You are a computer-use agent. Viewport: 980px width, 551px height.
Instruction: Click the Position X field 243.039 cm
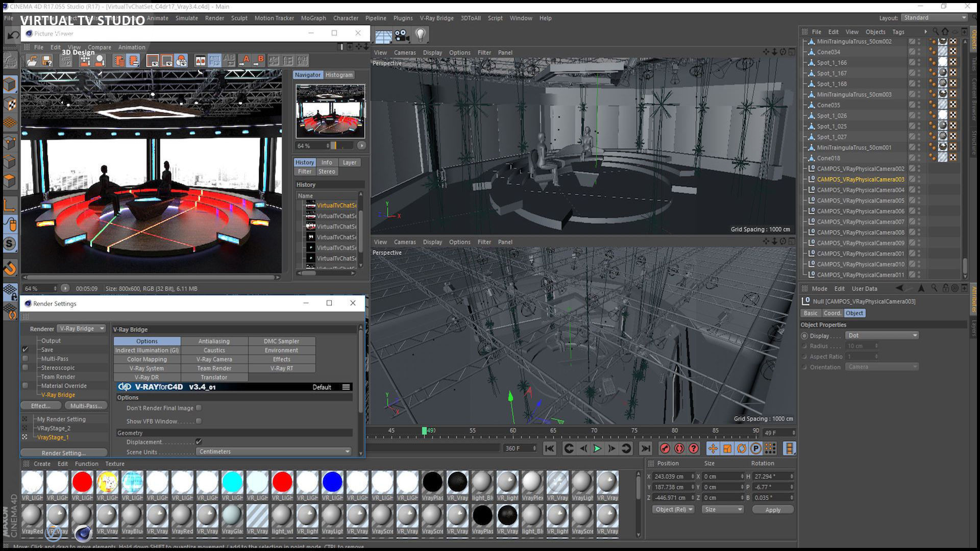tap(673, 476)
